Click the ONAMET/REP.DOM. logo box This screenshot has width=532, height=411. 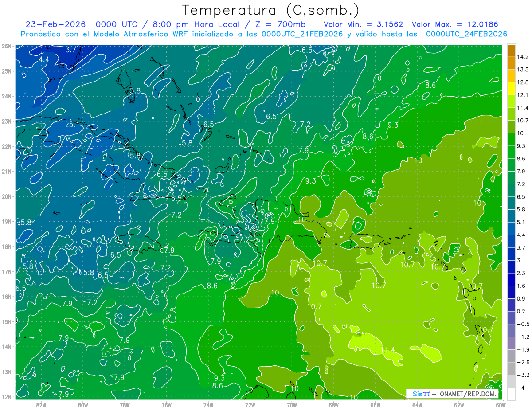(x=453, y=394)
